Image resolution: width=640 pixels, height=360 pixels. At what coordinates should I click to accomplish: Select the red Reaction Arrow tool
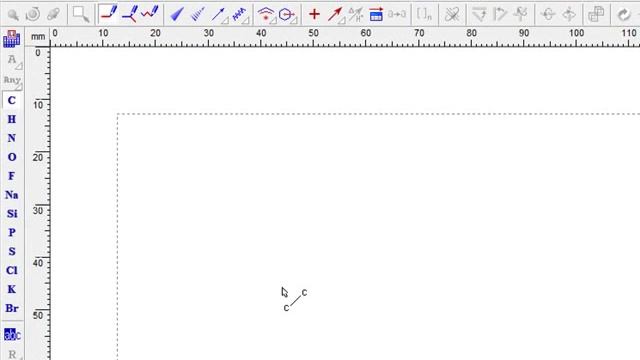[x=336, y=15]
